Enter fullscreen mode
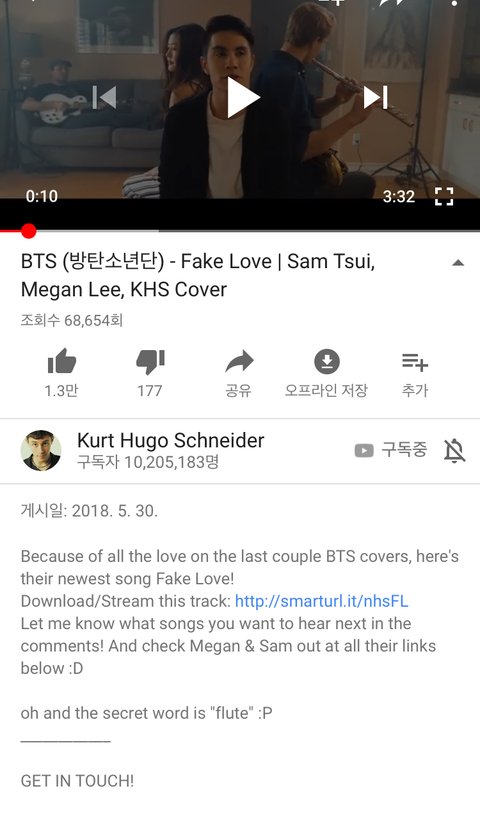480x816 pixels. pos(444,197)
